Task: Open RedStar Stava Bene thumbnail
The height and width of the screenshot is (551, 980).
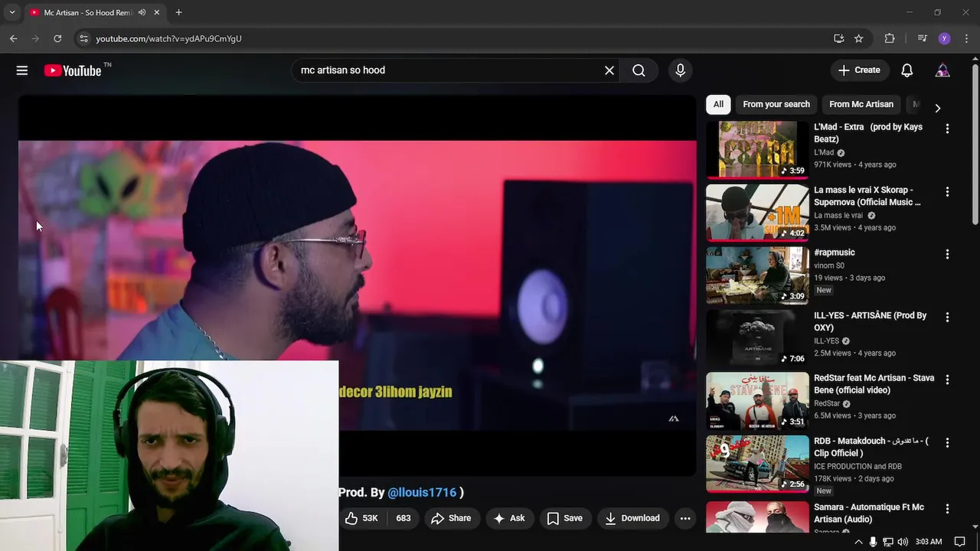Action: 757,400
